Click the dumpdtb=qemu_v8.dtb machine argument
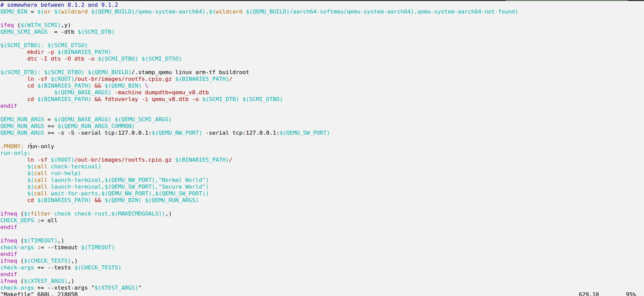 tap(177, 93)
